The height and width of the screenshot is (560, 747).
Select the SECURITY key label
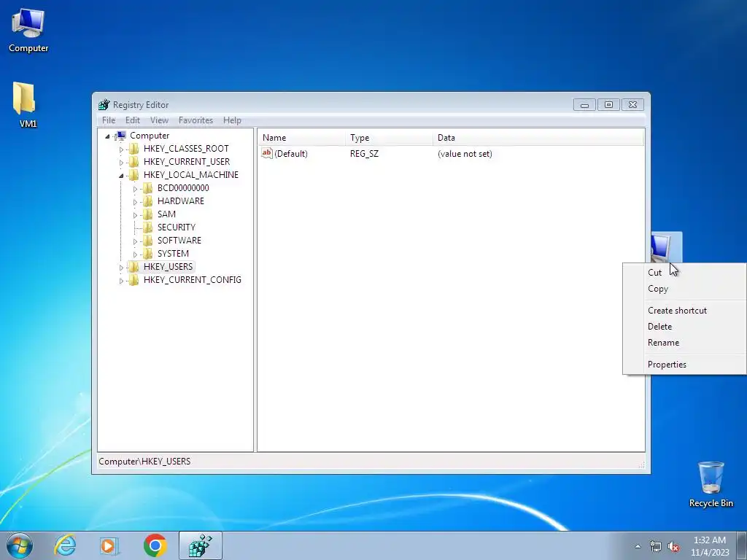click(177, 227)
